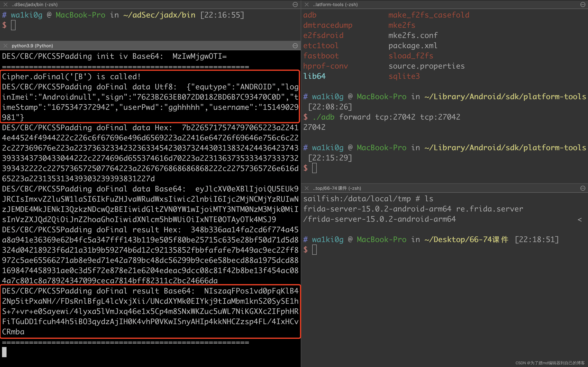Click the iv Base64 value 'MzIwMjgwOTI='

tap(199, 56)
